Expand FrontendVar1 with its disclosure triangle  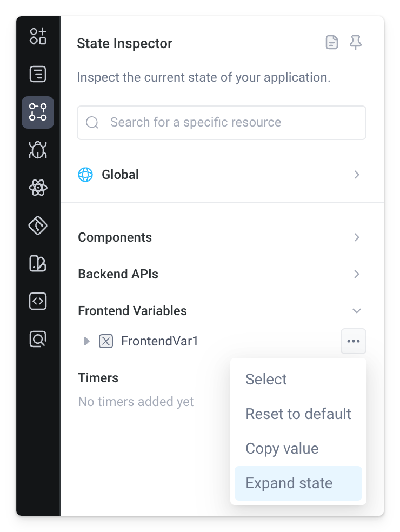pos(86,341)
